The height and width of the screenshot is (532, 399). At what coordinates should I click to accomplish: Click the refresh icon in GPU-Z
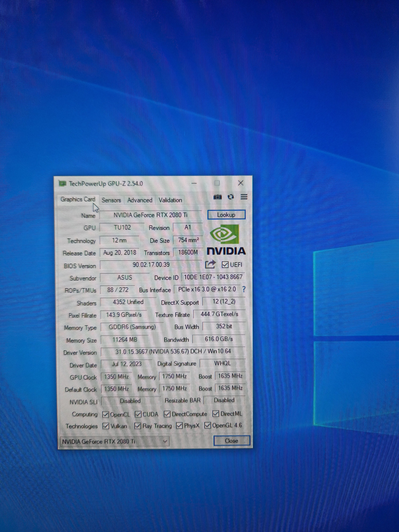[x=231, y=197]
